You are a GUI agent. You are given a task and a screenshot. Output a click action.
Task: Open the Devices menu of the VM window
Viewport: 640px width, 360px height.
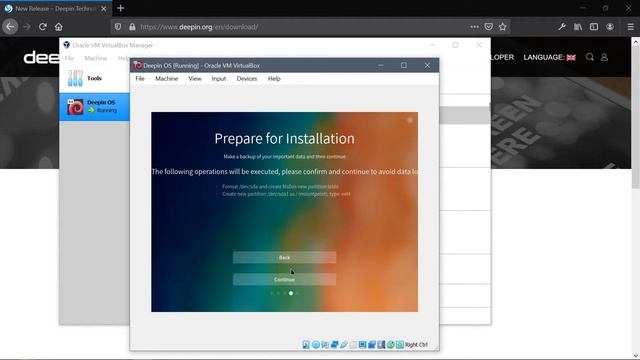click(247, 79)
